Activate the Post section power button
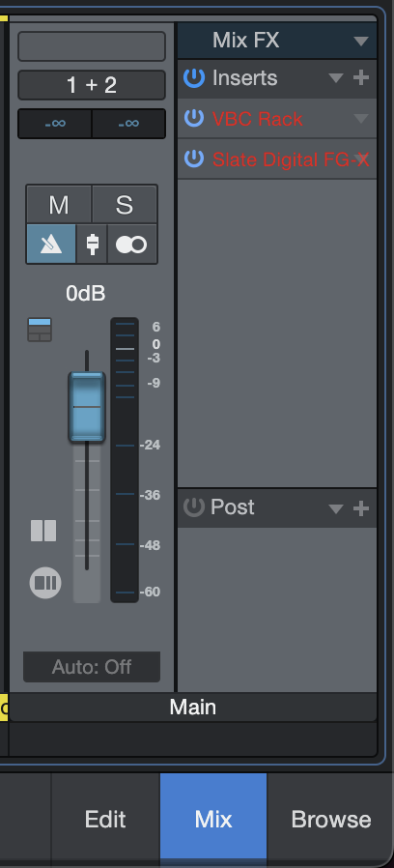Screen dimensions: 394x868 (194, 507)
